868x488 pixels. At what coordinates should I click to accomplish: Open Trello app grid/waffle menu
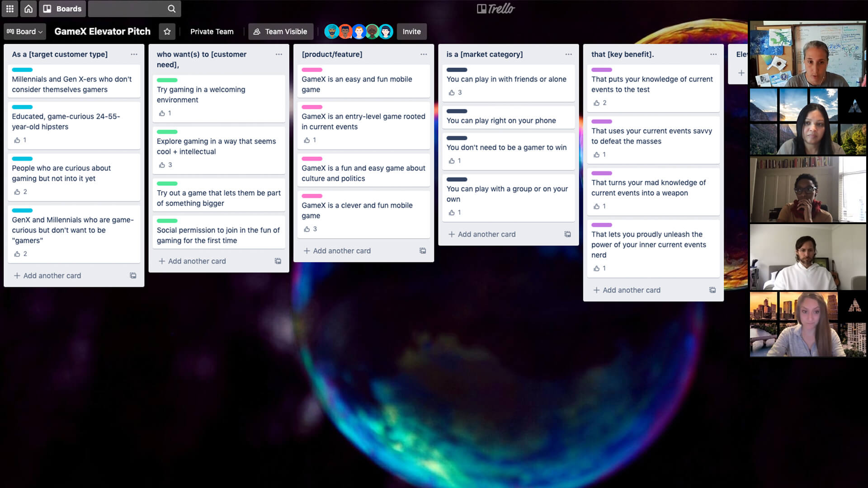tap(10, 8)
